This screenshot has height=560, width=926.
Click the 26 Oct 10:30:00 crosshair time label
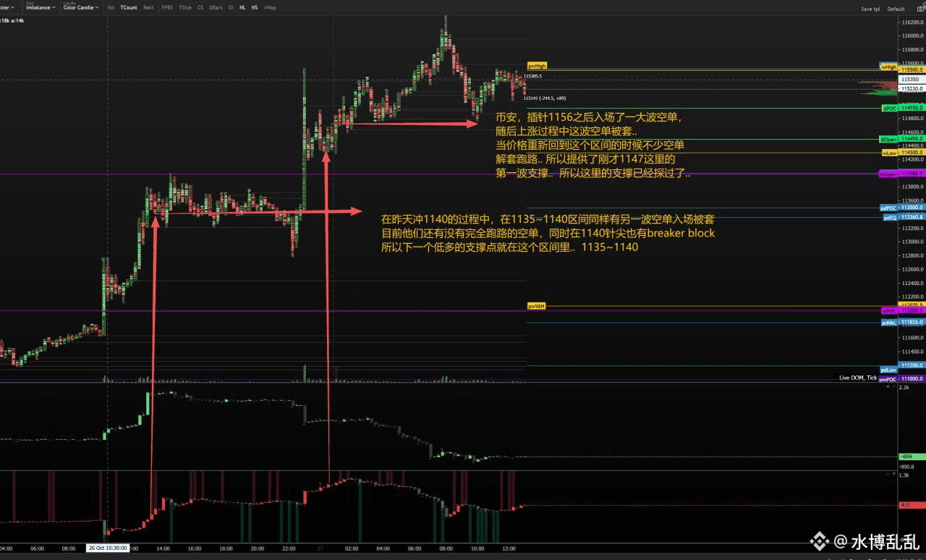click(x=107, y=548)
